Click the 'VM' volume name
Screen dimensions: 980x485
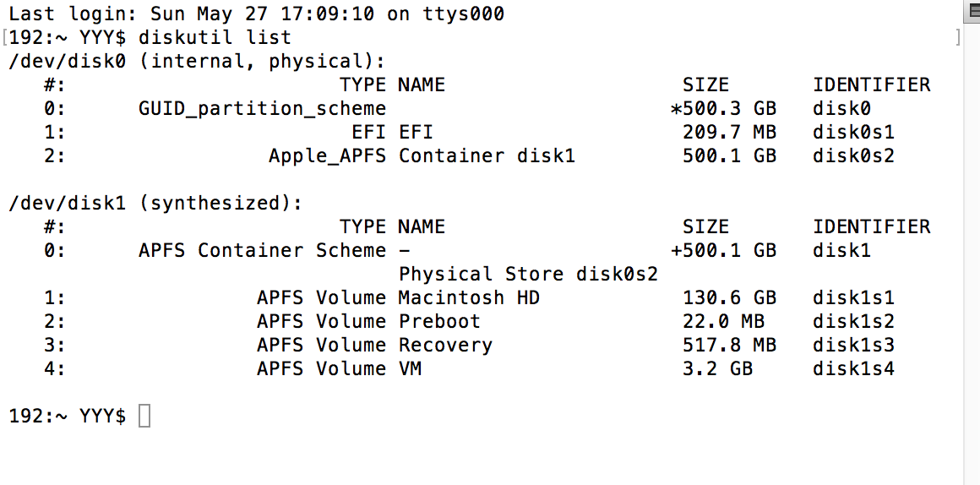(410, 369)
